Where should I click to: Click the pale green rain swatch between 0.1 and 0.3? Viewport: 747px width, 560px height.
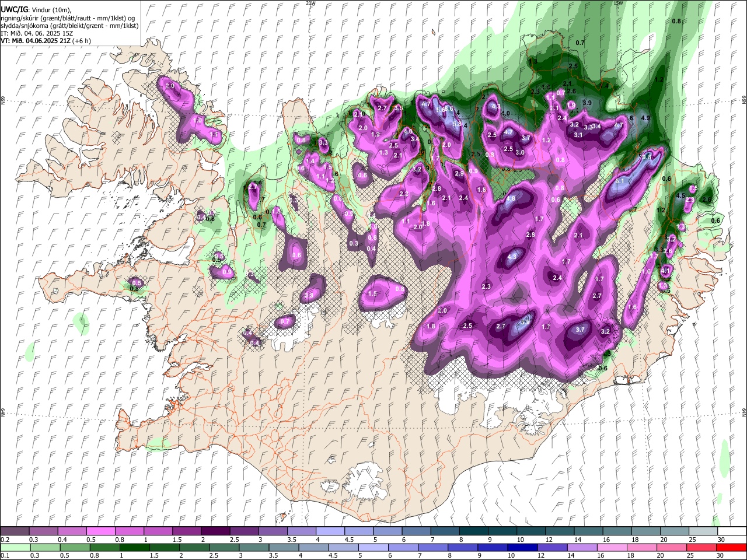15,547
